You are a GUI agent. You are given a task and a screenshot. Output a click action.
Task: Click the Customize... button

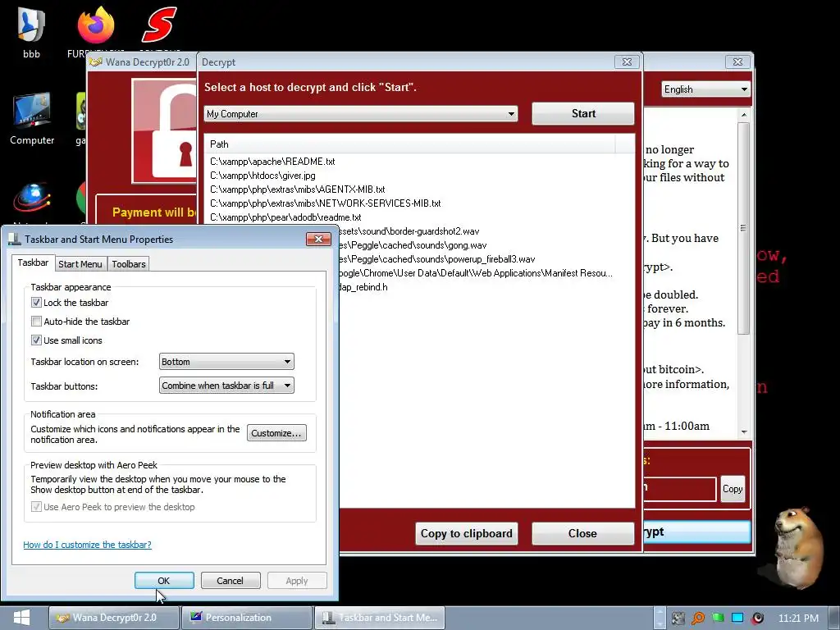pos(276,433)
